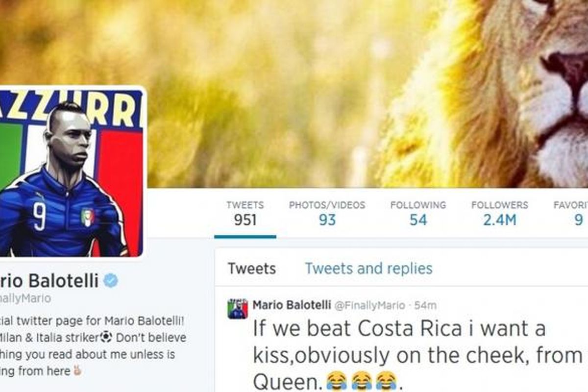Image resolution: width=588 pixels, height=392 pixels.
Task: Click the small avatar next to the tweet
Action: point(238,309)
